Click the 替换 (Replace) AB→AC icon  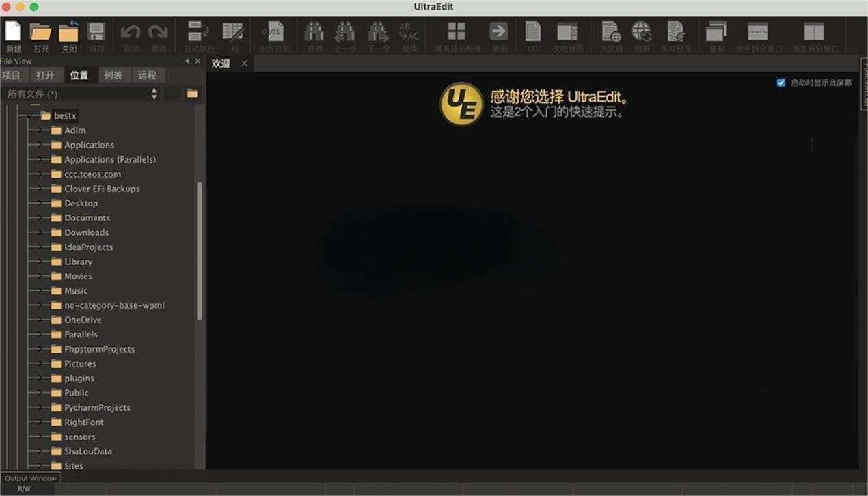[409, 31]
